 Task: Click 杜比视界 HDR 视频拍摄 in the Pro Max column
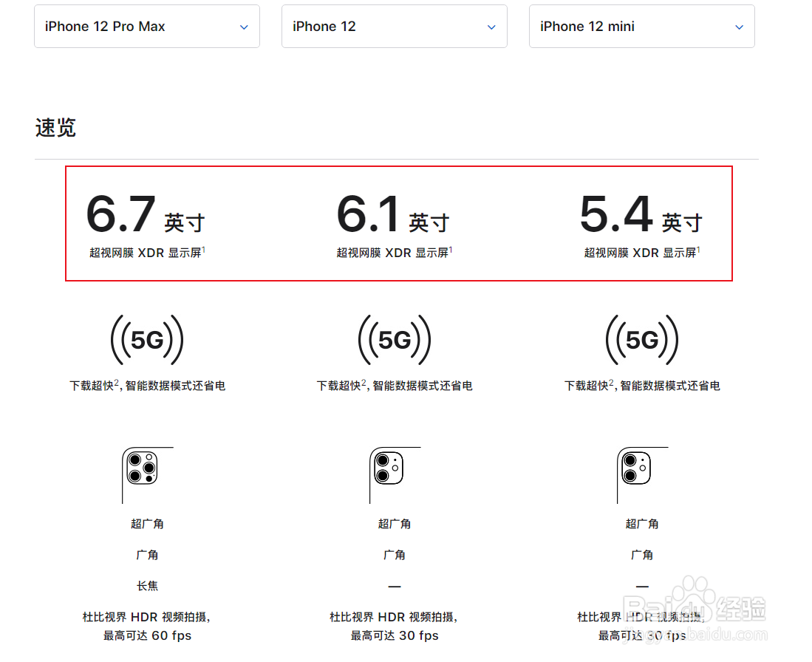pos(145,617)
